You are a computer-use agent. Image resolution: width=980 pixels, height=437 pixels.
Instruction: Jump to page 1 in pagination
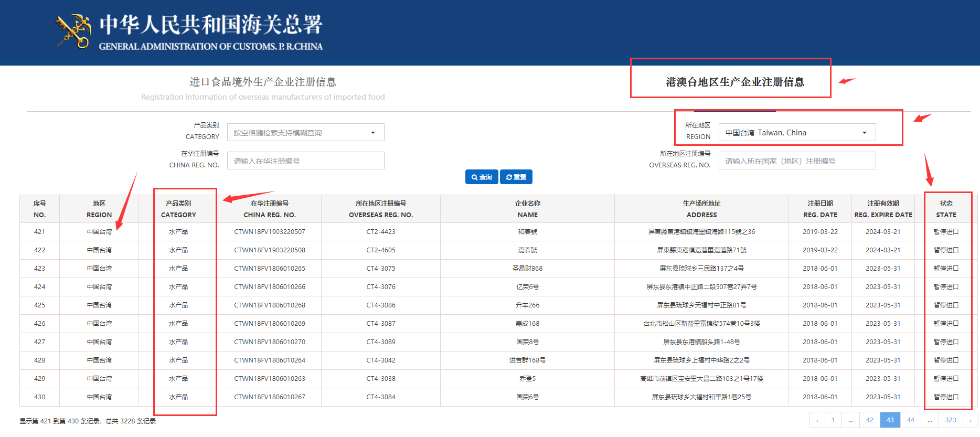tap(833, 420)
